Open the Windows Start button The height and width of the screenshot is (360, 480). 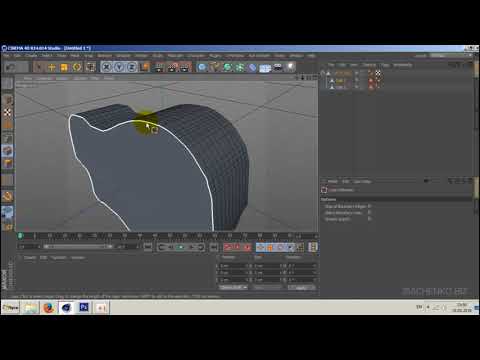click(11, 307)
